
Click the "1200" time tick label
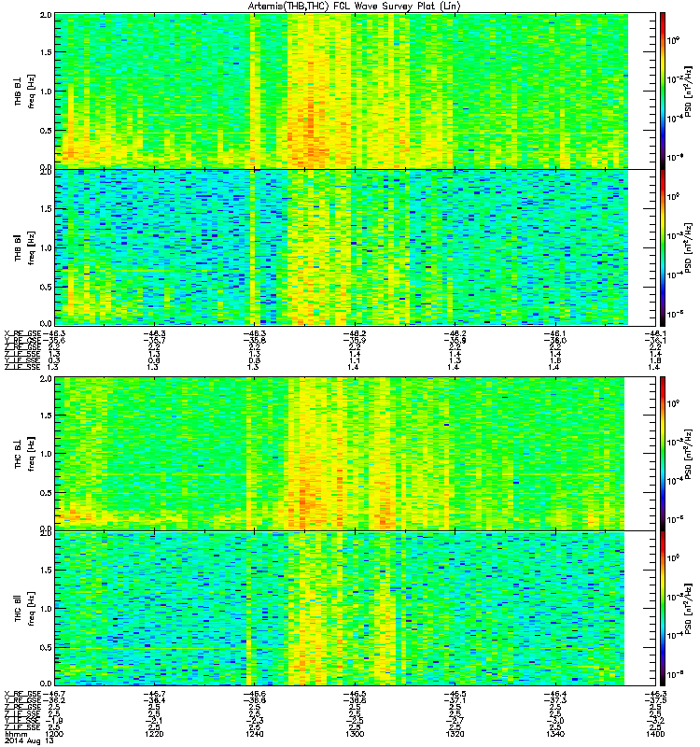54,734
